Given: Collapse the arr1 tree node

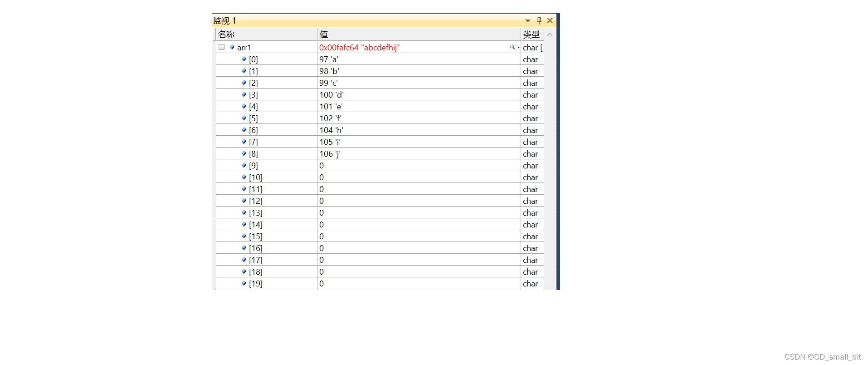Looking at the screenshot, I should pyautogui.click(x=221, y=47).
